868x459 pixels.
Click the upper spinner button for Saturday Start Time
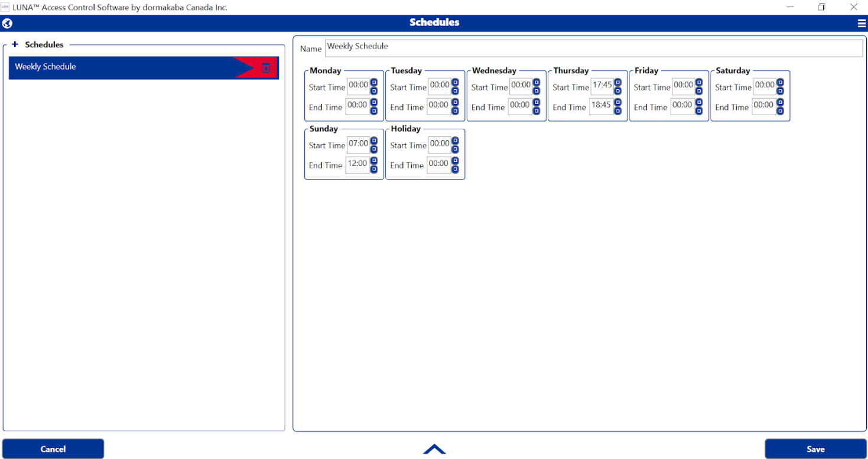781,83
